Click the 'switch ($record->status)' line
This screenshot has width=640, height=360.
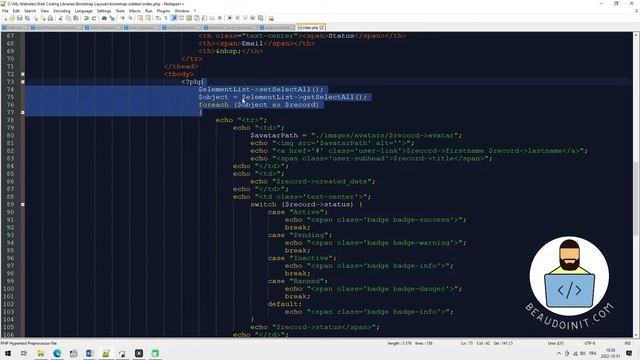[x=306, y=204]
